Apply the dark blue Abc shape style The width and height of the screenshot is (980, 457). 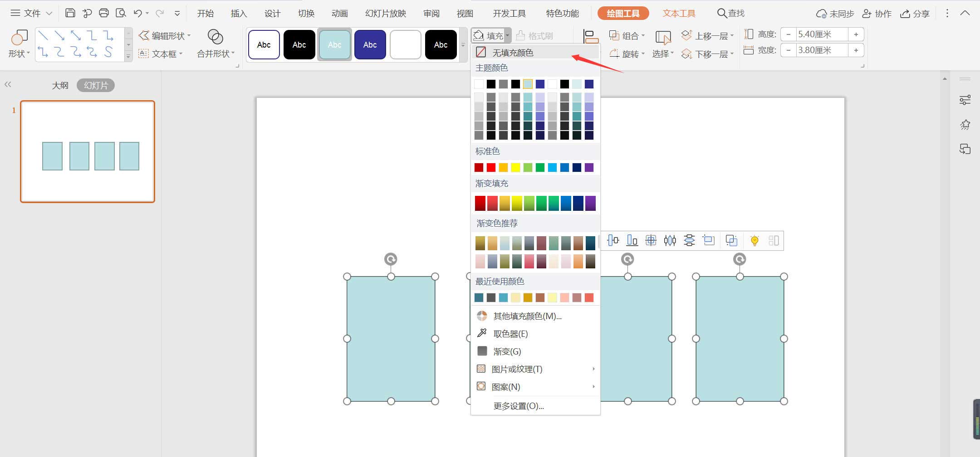(x=370, y=44)
